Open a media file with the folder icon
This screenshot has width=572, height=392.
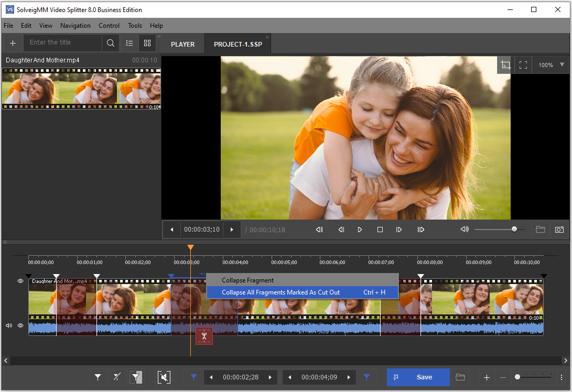coord(541,230)
